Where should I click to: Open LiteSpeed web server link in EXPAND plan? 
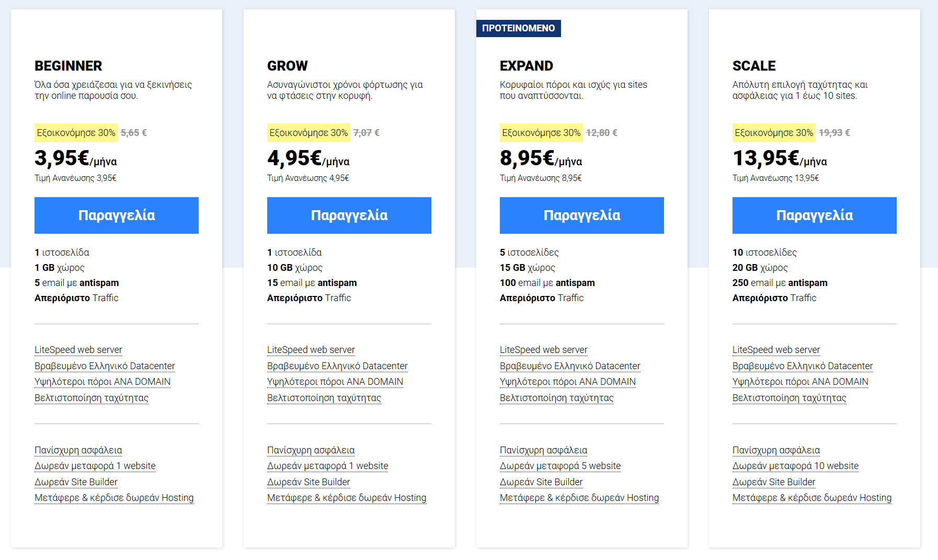pos(544,350)
